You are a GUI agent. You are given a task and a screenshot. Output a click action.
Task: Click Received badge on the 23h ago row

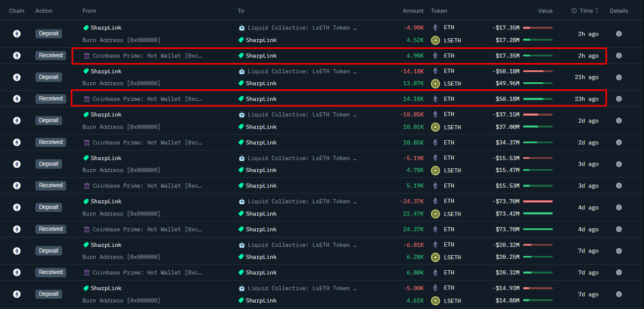click(50, 99)
